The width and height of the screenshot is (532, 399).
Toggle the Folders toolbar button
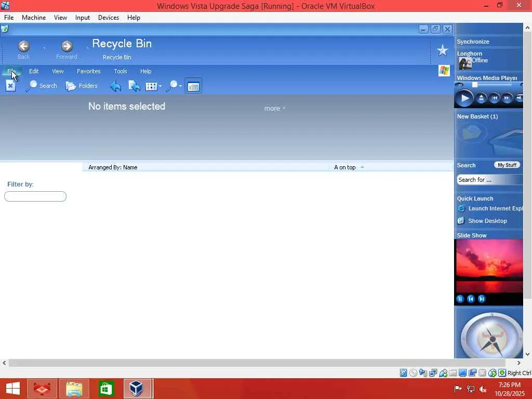pyautogui.click(x=82, y=86)
